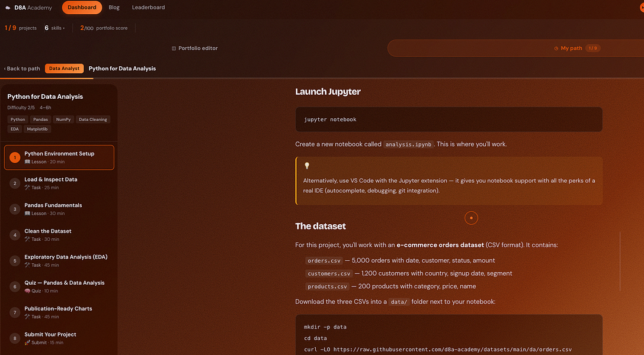Image resolution: width=644 pixels, height=355 pixels.
Task: Click the rocket icon on Submit row
Action: [27, 343]
